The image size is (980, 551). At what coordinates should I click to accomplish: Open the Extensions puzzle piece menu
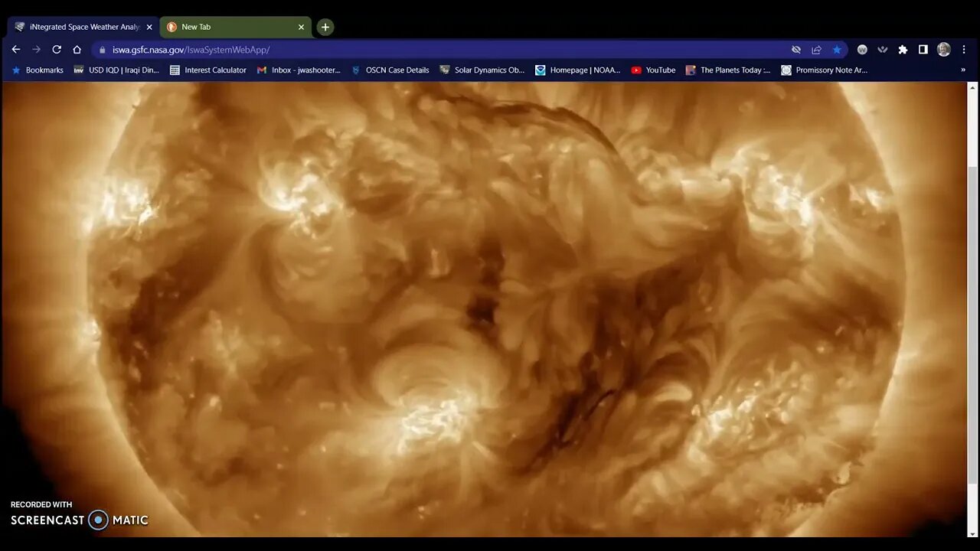tap(903, 50)
